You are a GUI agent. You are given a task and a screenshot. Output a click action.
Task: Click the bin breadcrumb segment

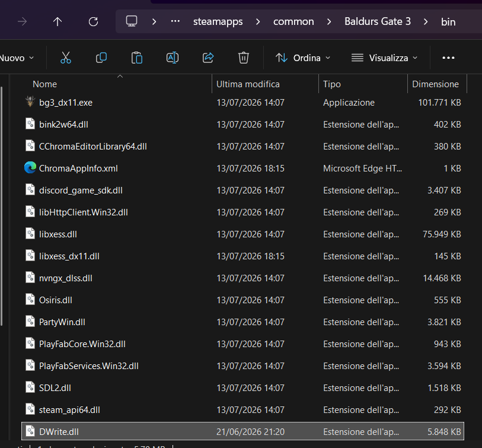[448, 22]
